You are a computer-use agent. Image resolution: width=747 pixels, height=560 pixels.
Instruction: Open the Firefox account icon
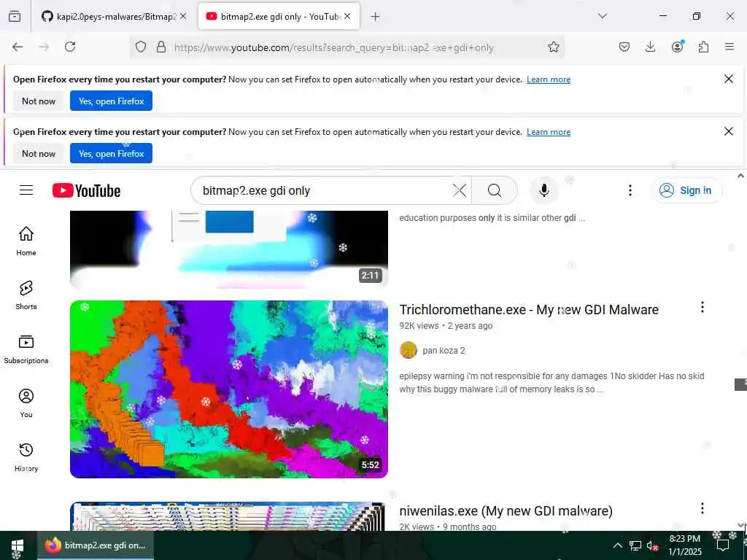[x=678, y=46]
